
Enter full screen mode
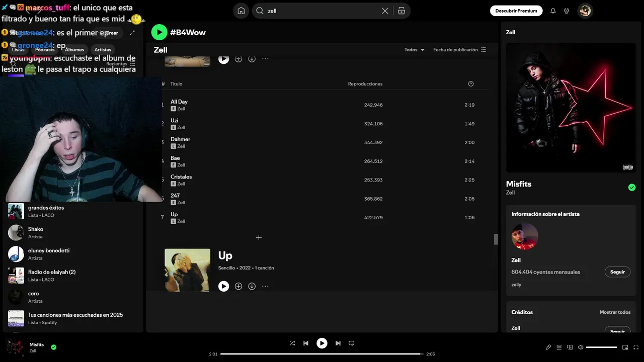pyautogui.click(x=636, y=347)
